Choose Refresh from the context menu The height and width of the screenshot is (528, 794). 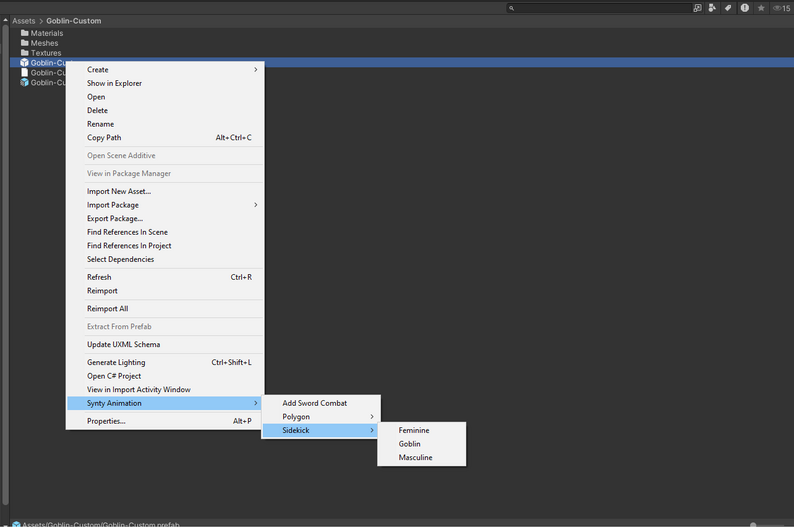[165, 277]
